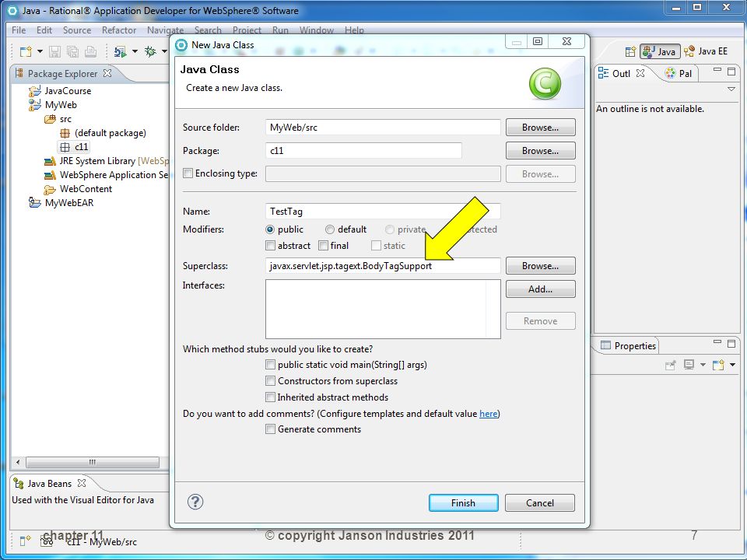The width and height of the screenshot is (747, 560).
Task: Switch to the Java perspective
Action: click(660, 51)
